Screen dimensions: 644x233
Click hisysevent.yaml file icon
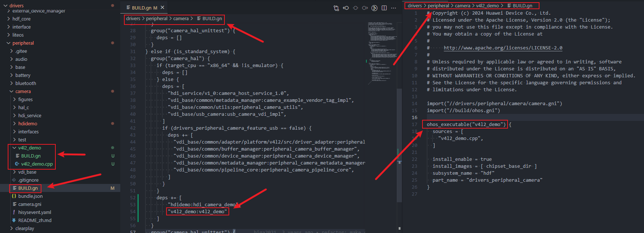click(x=14, y=212)
